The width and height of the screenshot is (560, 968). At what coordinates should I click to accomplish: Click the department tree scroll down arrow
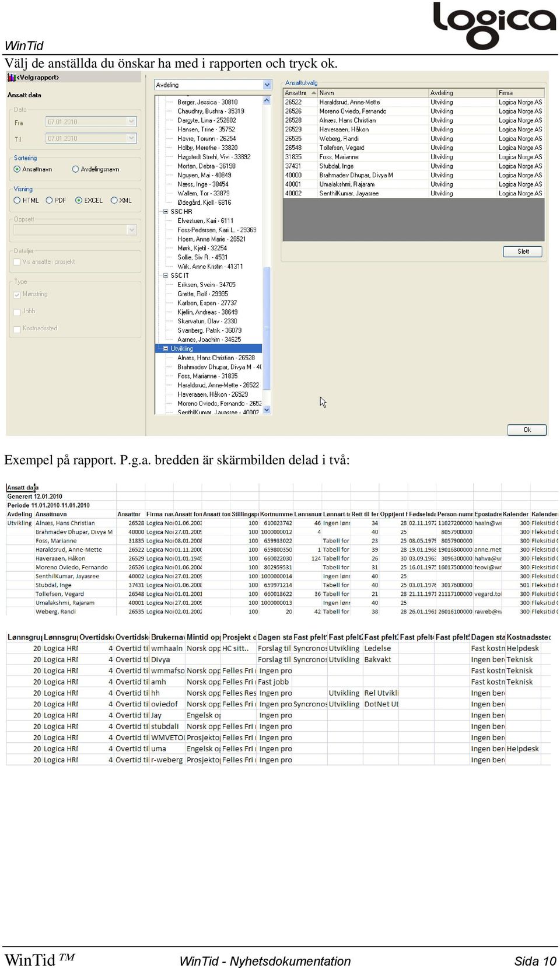pyautogui.click(x=267, y=410)
